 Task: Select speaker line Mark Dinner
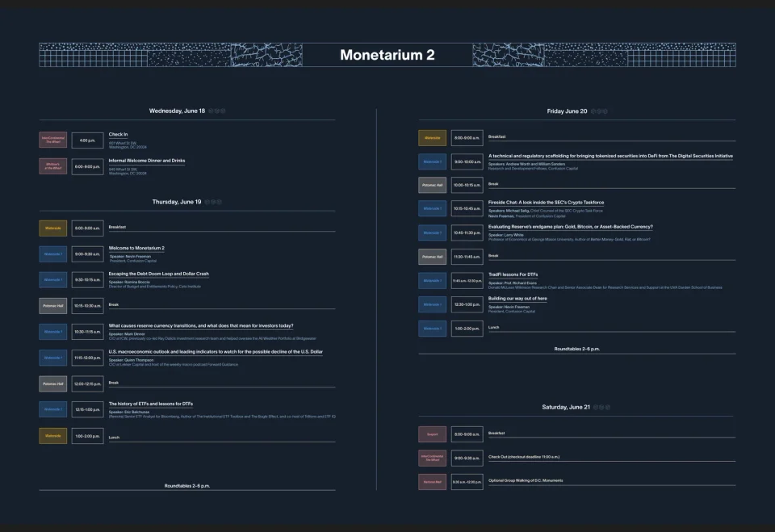127,334
